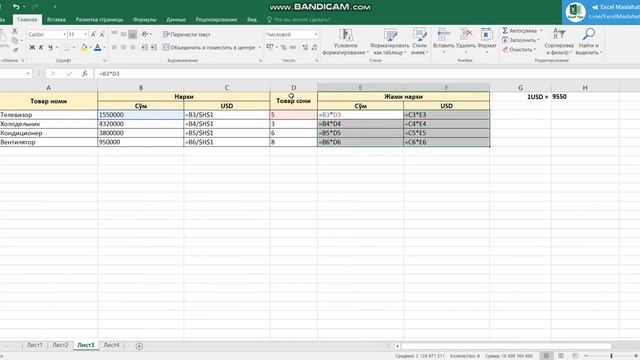Click the zoom slider in status bar
The height and width of the screenshot is (360, 640).
[x=611, y=356]
